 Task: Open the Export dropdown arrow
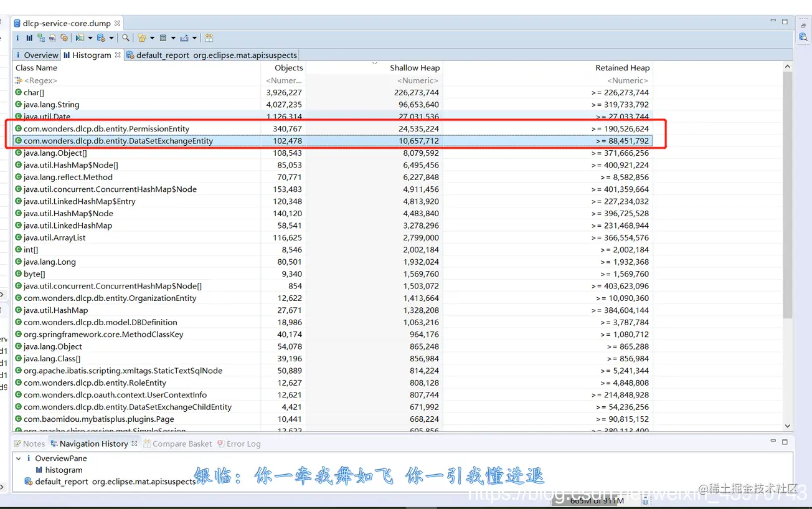pos(194,39)
